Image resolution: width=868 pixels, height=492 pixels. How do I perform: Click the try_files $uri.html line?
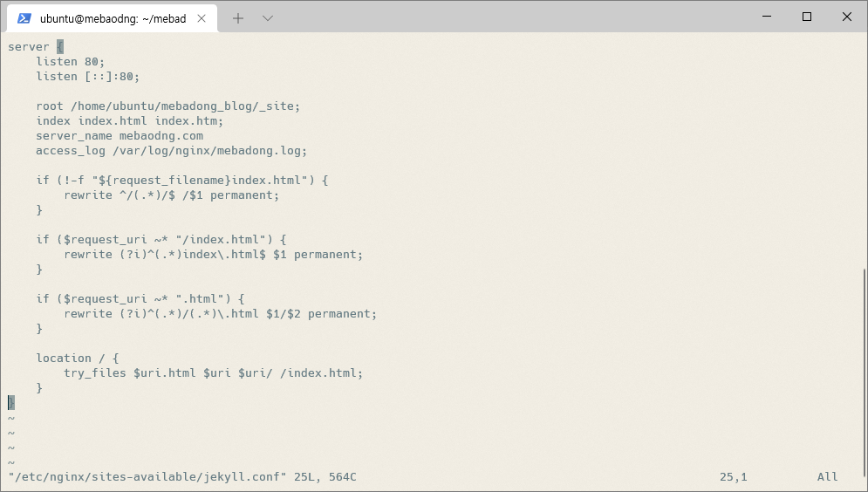point(213,373)
